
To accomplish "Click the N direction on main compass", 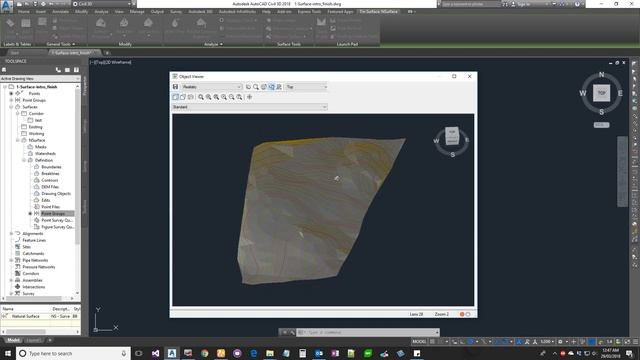I will (602, 75).
